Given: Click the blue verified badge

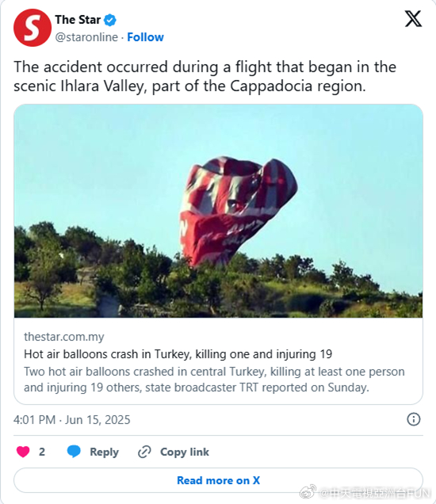Looking at the screenshot, I should click(110, 20).
